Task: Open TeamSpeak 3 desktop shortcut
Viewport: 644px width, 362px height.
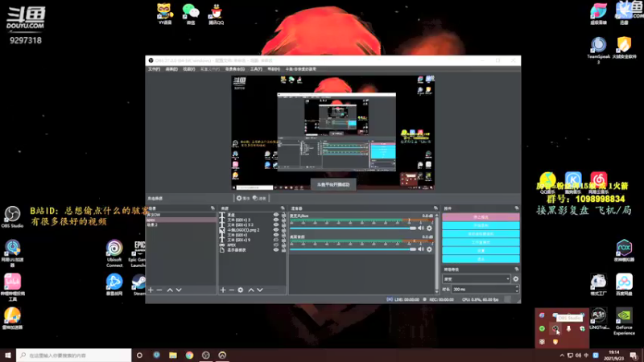Action: point(598,51)
